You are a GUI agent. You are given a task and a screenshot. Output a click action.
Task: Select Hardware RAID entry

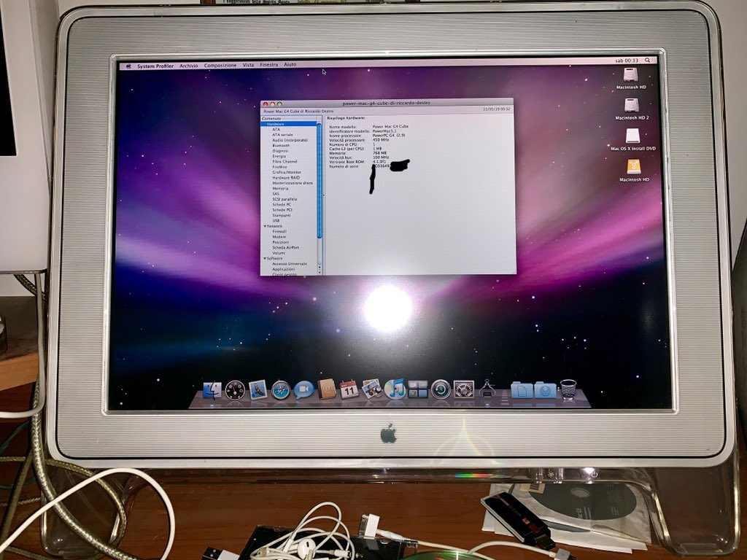[x=286, y=178]
